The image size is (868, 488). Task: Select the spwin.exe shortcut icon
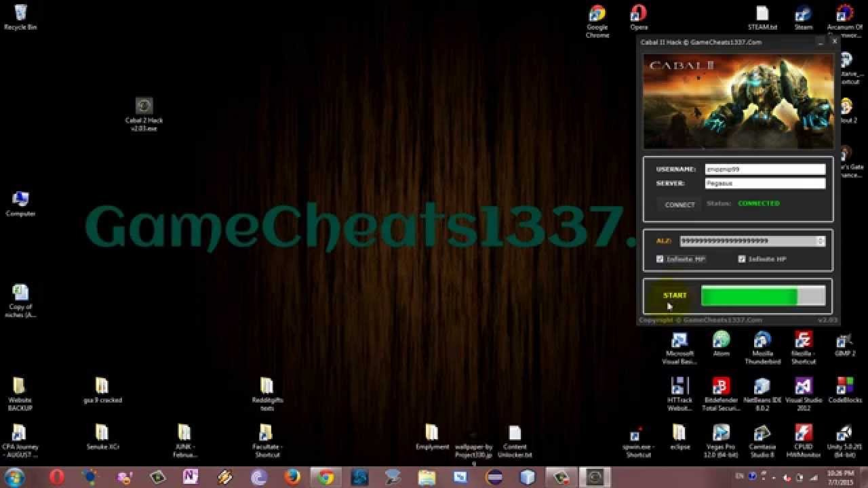[x=637, y=441]
